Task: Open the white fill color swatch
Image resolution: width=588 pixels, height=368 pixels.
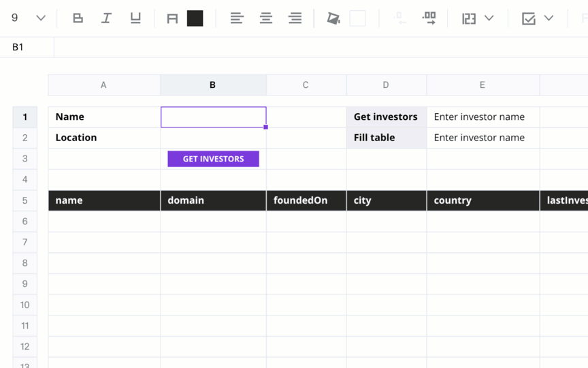Action: click(357, 18)
